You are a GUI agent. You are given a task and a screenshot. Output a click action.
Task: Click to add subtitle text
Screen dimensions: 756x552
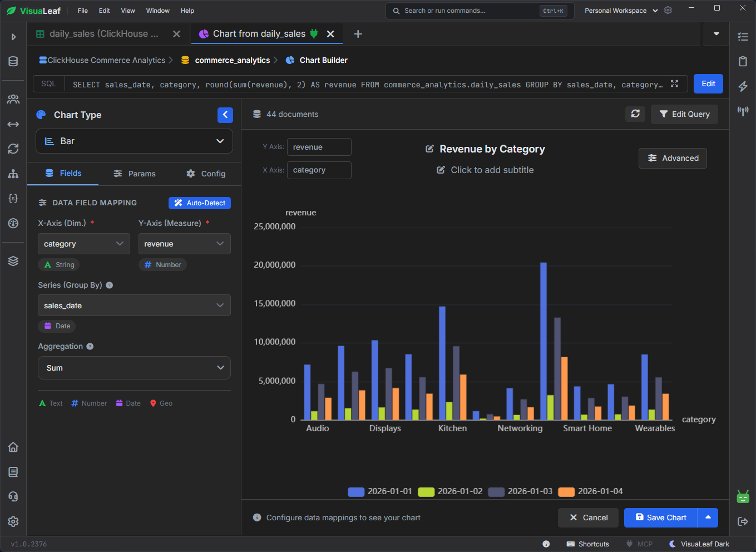click(492, 170)
